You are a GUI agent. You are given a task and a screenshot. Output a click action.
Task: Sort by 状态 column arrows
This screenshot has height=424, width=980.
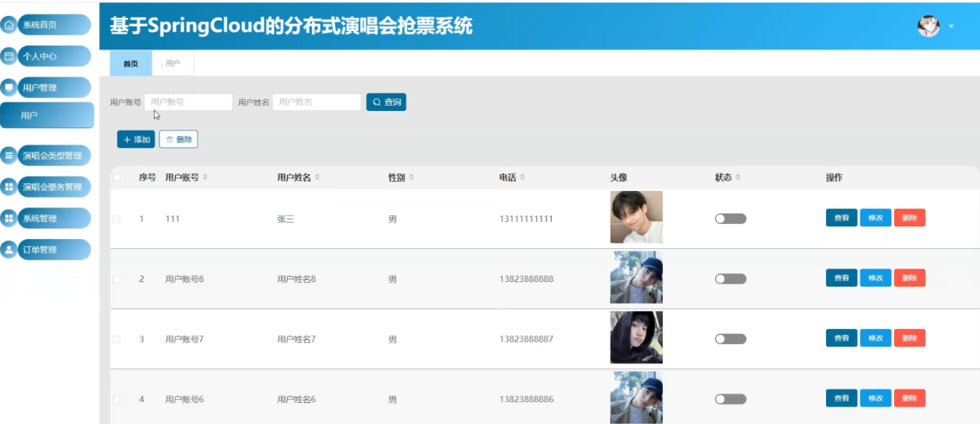(738, 177)
